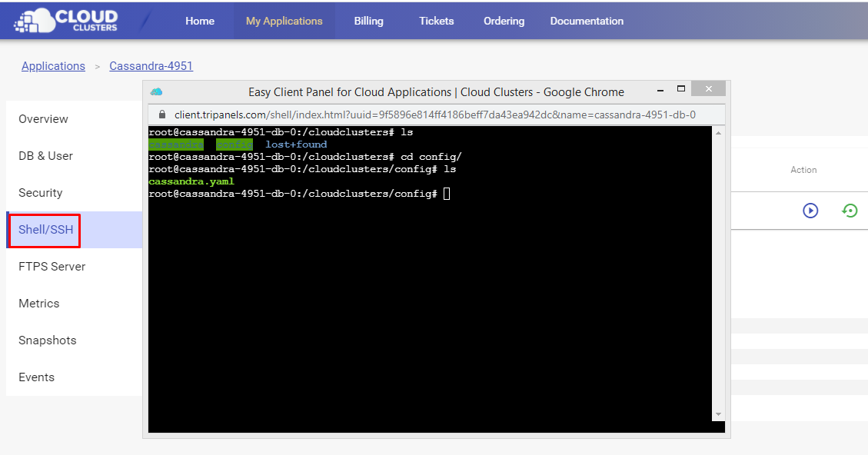
Task: Select Overview in the sidebar
Action: coord(74,119)
